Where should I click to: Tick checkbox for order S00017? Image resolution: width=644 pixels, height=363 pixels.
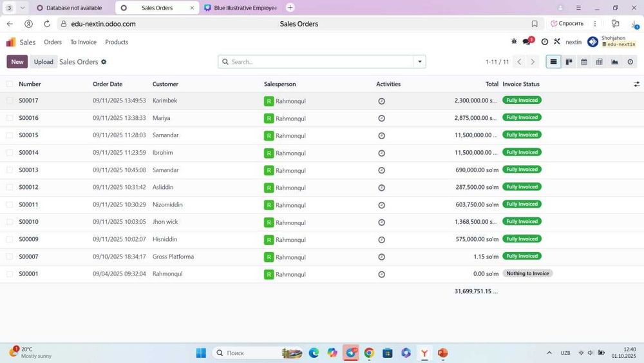tap(10, 101)
